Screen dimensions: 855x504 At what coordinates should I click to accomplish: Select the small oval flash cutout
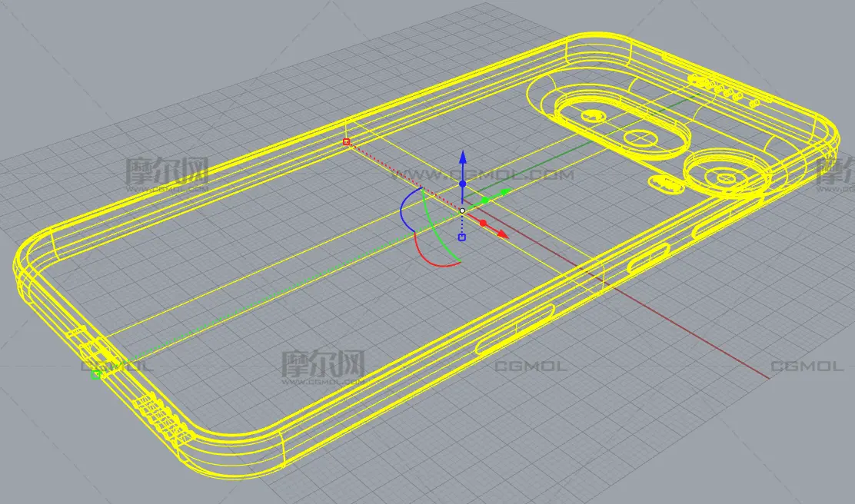pyautogui.click(x=666, y=183)
